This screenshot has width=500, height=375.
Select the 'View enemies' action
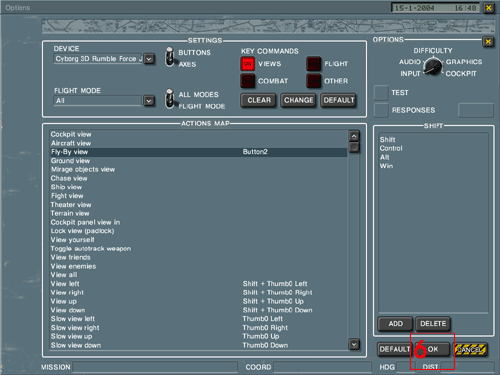coord(73,266)
